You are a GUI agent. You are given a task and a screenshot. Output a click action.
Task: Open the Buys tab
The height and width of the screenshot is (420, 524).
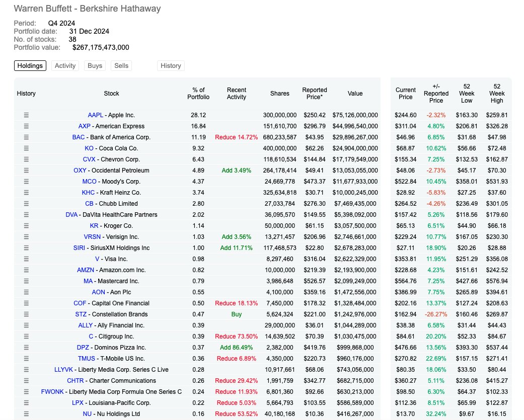point(95,66)
